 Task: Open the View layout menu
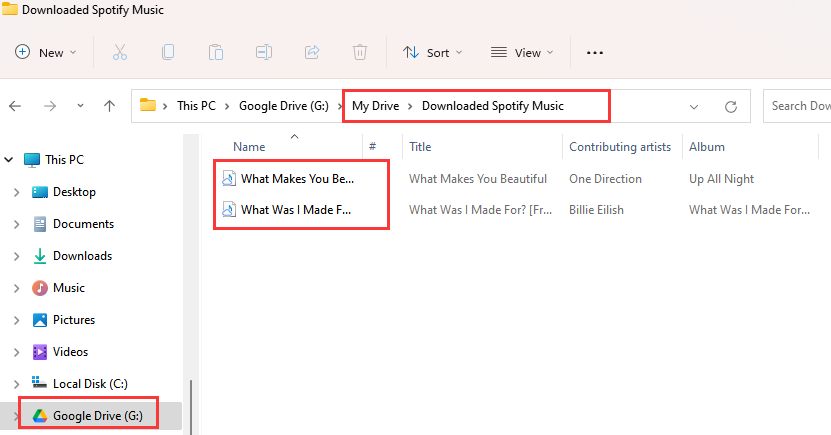tap(522, 52)
